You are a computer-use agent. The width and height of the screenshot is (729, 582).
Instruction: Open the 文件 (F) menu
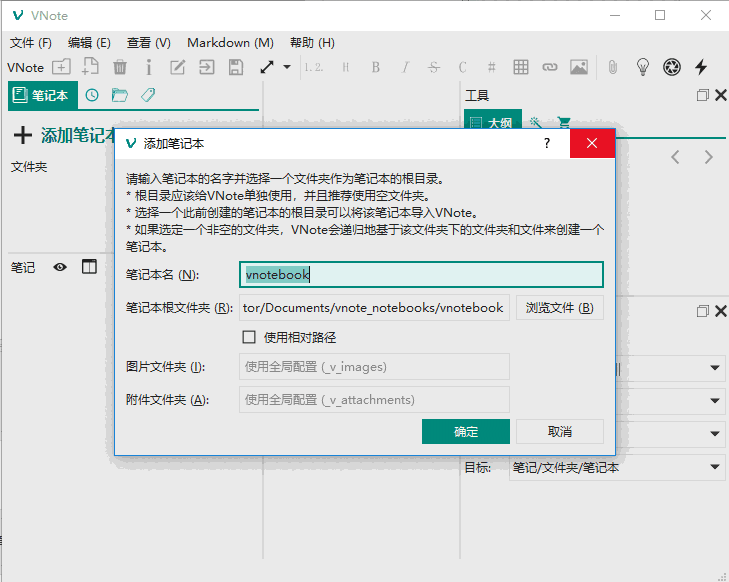tap(31, 43)
